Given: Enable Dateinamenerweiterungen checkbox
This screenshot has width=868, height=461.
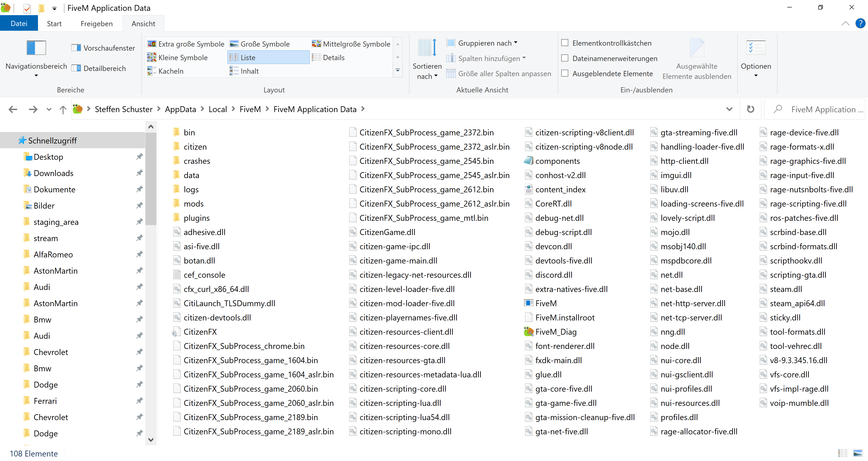Looking at the screenshot, I should (x=565, y=58).
